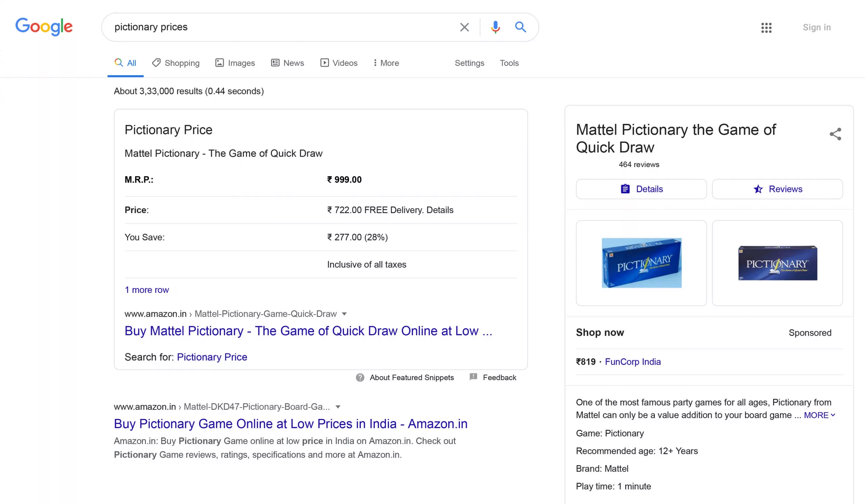Viewport: 865px width, 504px height.
Task: Click the 'Recommended age: 12+ Years' line
Action: pos(637,451)
